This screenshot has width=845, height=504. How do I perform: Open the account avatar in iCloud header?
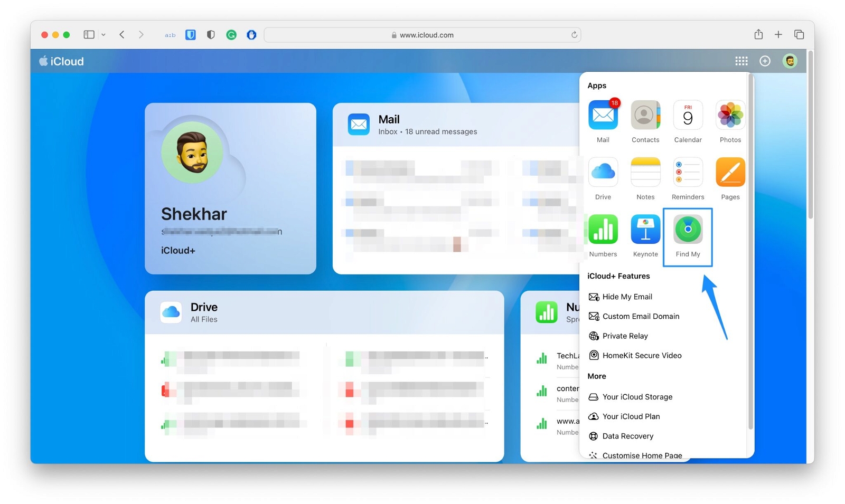(790, 61)
